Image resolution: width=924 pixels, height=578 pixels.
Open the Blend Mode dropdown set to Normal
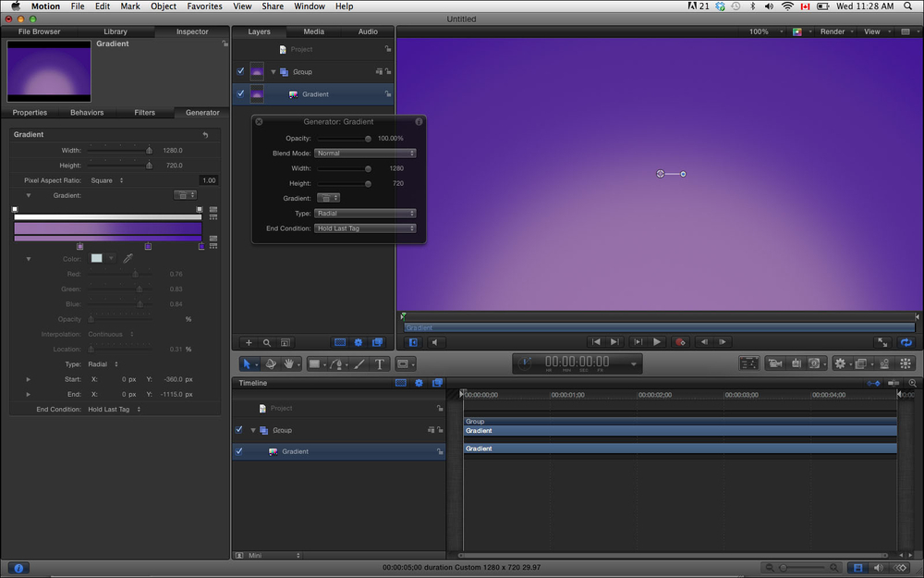coord(365,154)
